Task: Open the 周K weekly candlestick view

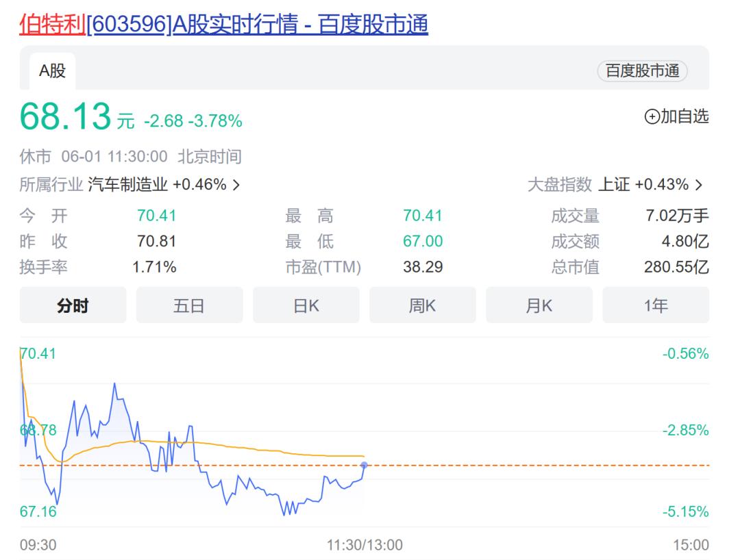Action: [x=422, y=306]
